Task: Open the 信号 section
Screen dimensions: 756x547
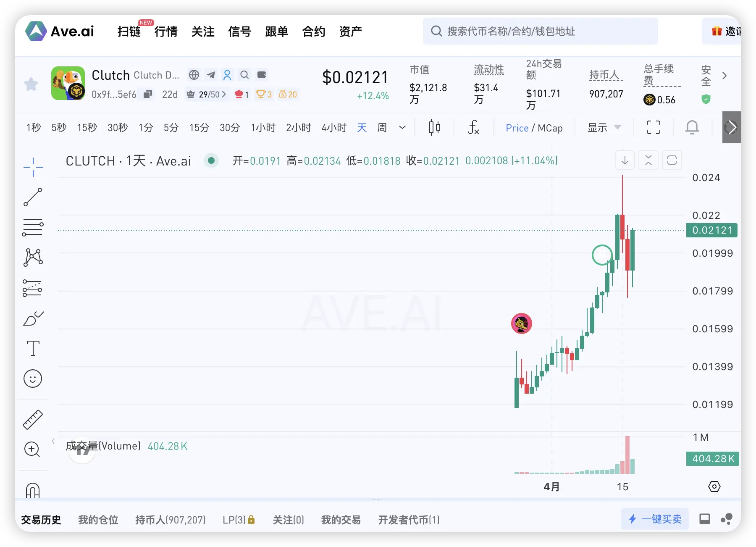Action: pos(240,32)
